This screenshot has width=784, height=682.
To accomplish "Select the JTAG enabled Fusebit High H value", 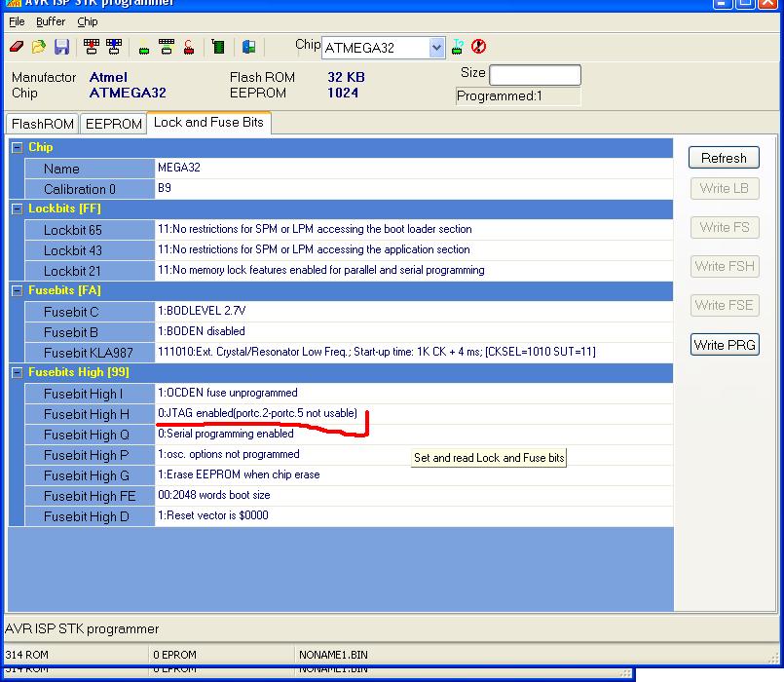I will click(x=258, y=414).
